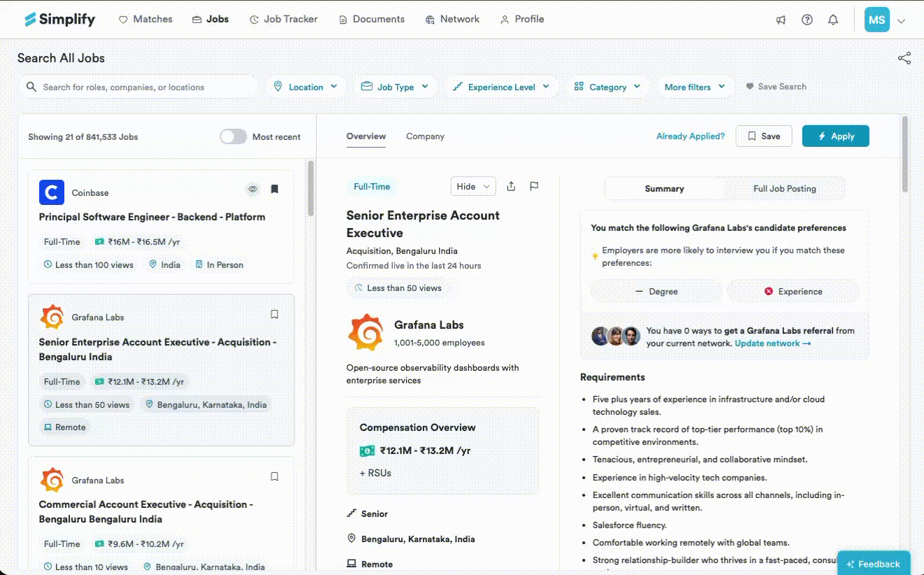
Task: Click the Grafana Labs logo in job details
Action: [x=366, y=332]
